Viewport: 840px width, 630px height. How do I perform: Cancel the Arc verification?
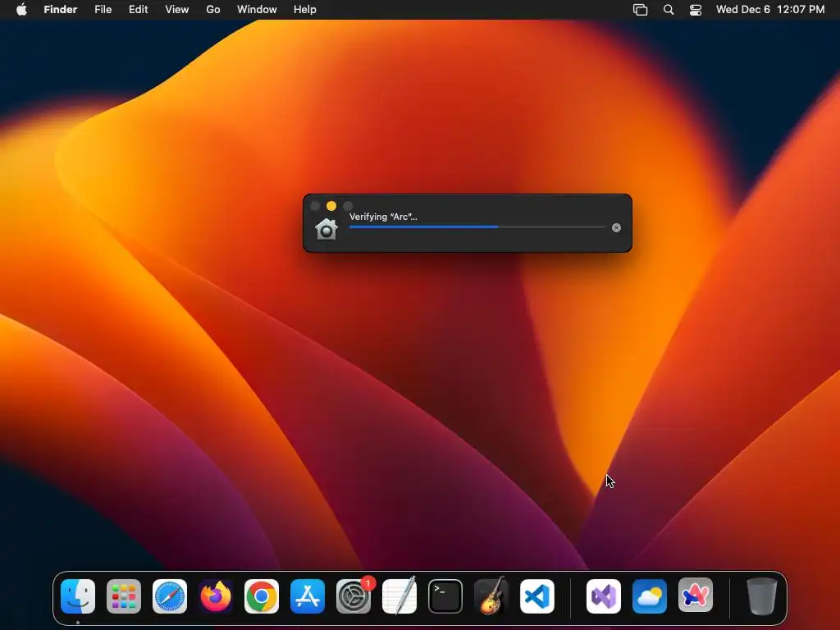pyautogui.click(x=616, y=228)
